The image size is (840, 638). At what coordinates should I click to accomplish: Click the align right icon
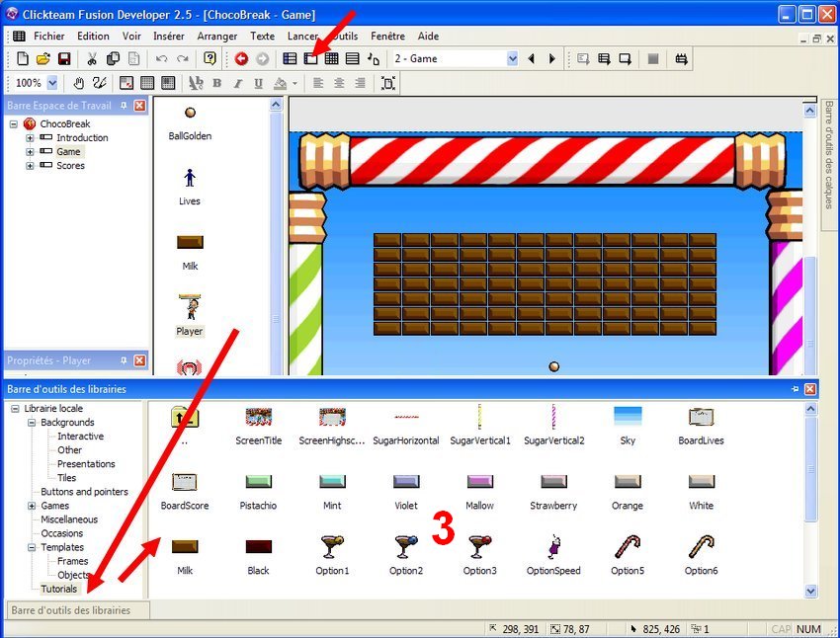click(x=360, y=83)
